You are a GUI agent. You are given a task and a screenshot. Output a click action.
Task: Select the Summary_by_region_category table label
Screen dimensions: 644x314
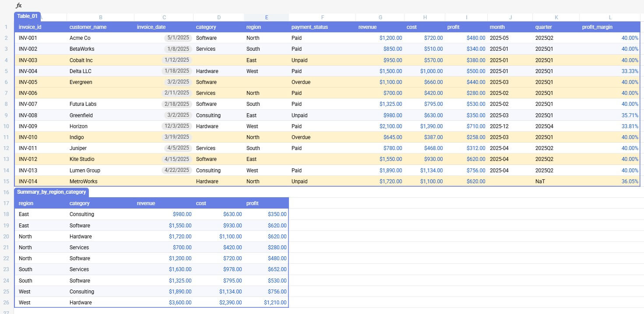[52, 192]
